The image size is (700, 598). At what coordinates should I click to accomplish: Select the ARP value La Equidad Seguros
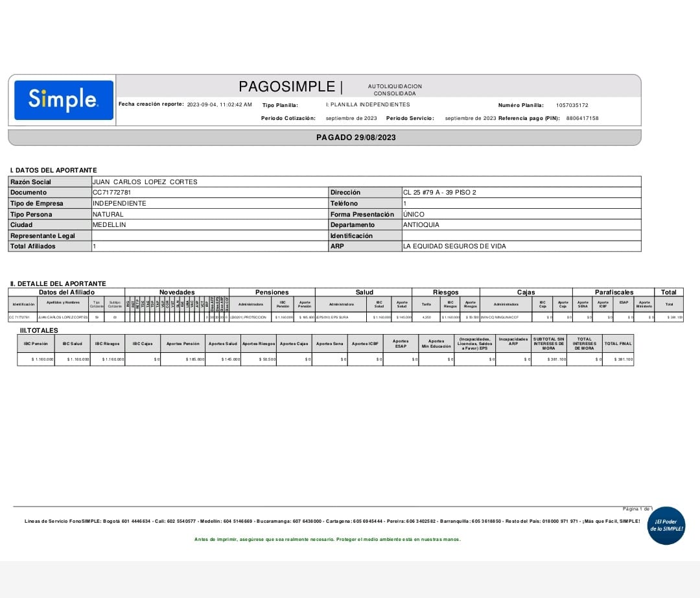tap(454, 246)
